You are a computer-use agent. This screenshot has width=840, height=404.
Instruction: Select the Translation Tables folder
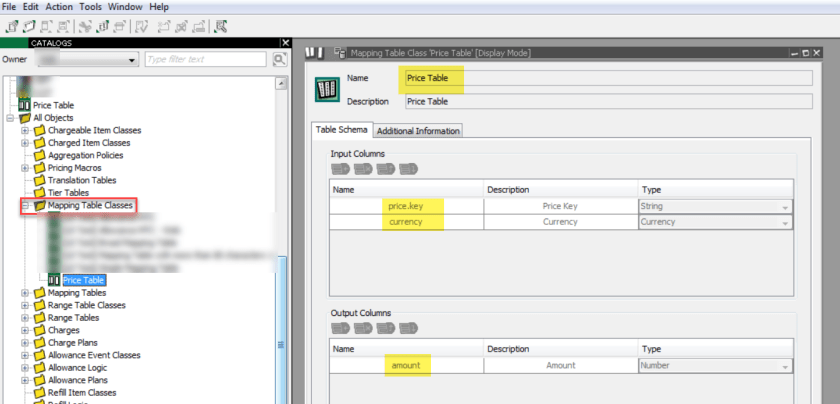[x=82, y=181]
